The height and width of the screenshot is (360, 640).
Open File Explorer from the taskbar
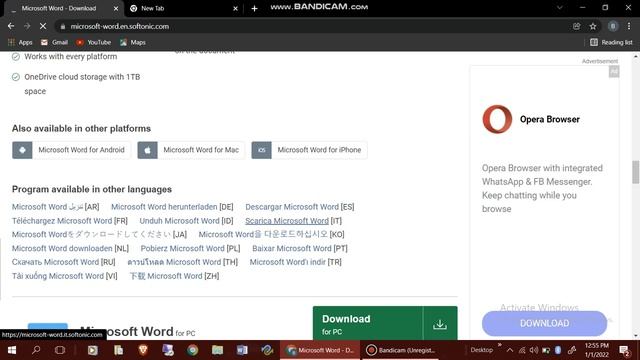point(217,350)
